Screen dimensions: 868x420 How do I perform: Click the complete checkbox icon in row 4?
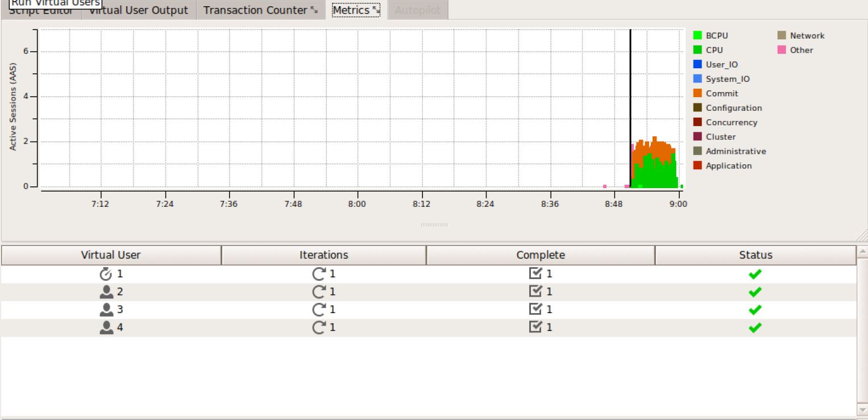click(535, 327)
